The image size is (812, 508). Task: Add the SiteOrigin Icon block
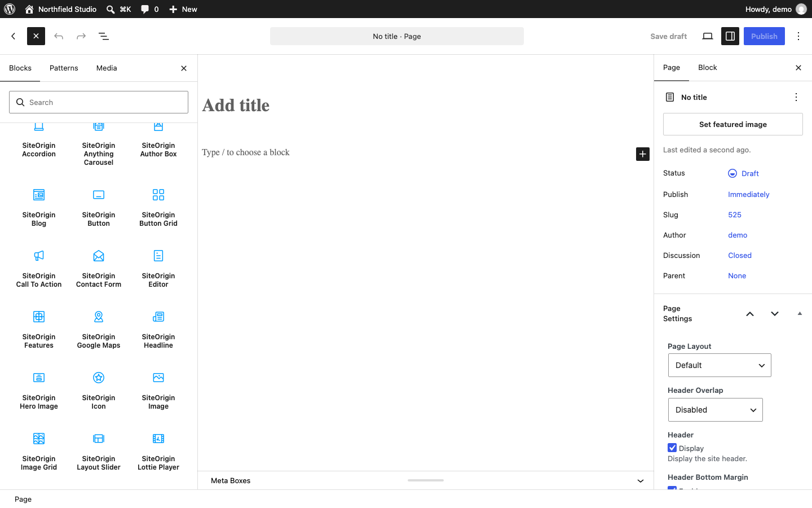point(99,390)
